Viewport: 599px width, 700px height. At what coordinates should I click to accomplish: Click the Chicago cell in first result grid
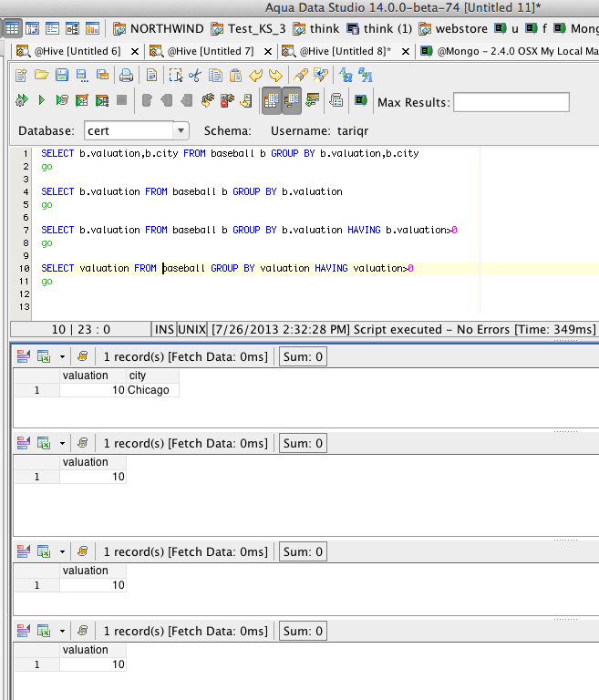tap(152, 390)
